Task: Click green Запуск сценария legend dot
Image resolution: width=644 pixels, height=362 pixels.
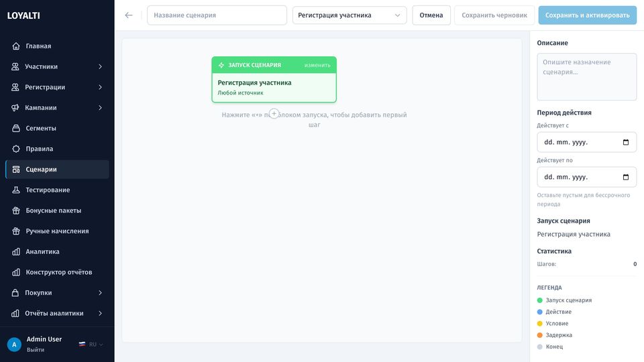Action: 539,300
